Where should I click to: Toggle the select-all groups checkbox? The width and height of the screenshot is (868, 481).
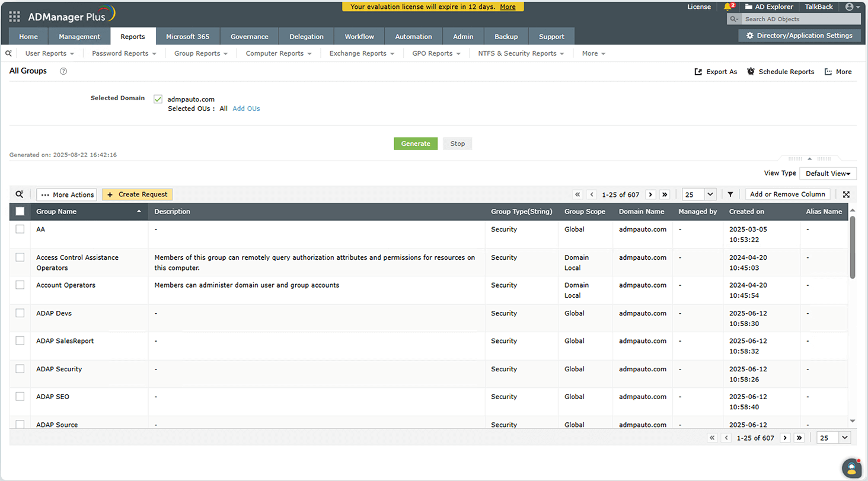point(20,211)
